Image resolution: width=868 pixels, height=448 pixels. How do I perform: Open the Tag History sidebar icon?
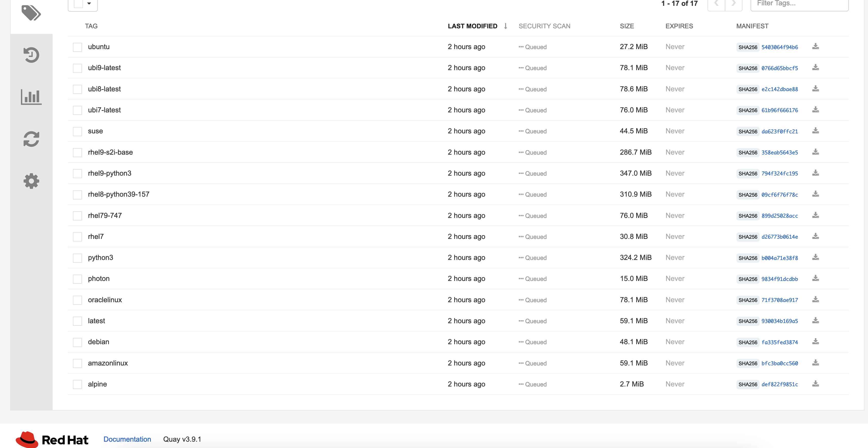pos(31,55)
